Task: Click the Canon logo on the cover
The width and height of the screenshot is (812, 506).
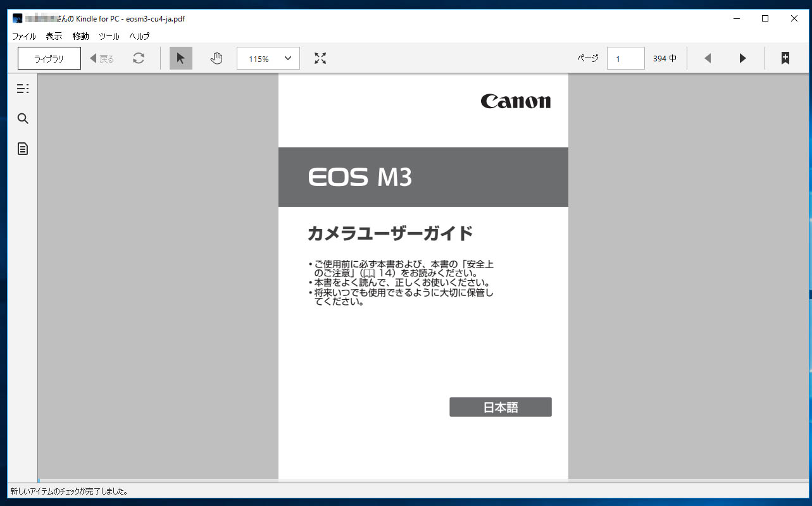Action: [x=516, y=101]
